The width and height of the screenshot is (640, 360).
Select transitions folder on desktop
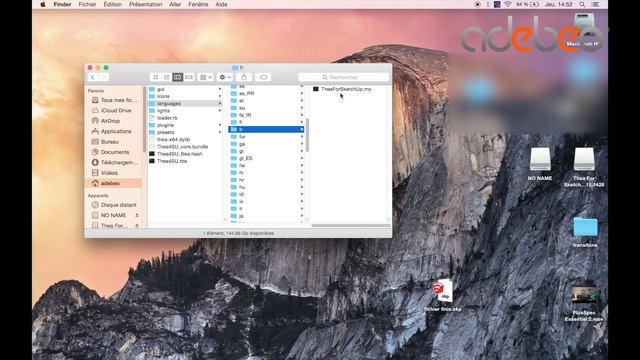585,232
